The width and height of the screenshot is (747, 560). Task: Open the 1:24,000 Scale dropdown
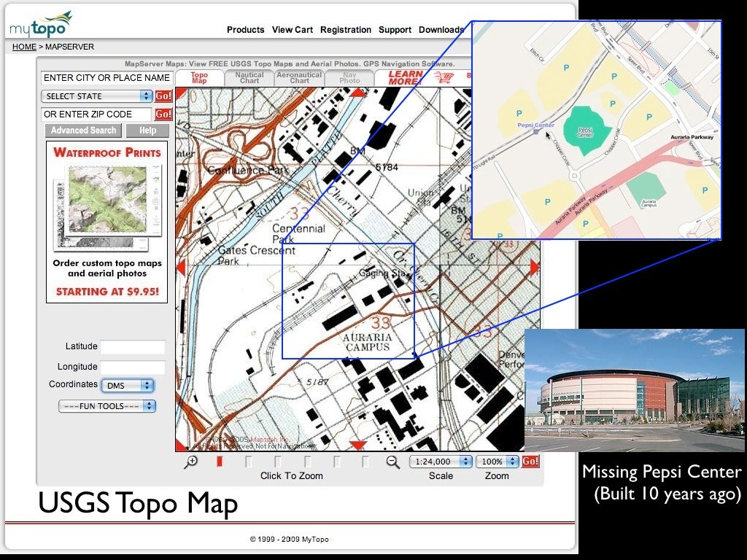[x=441, y=462]
